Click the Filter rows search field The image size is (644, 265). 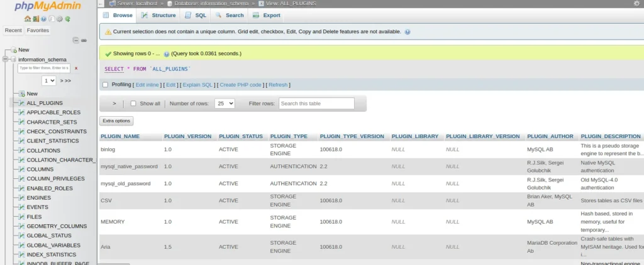pos(316,104)
